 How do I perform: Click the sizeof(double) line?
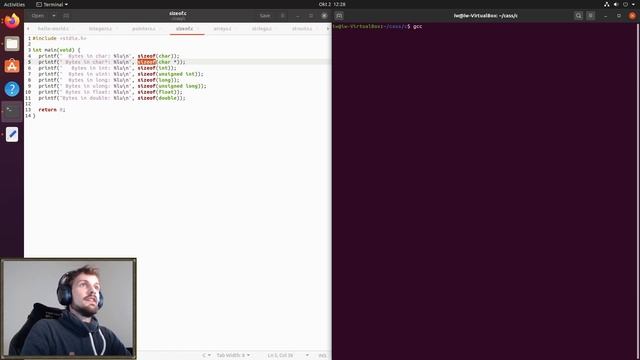pyautogui.click(x=112, y=98)
